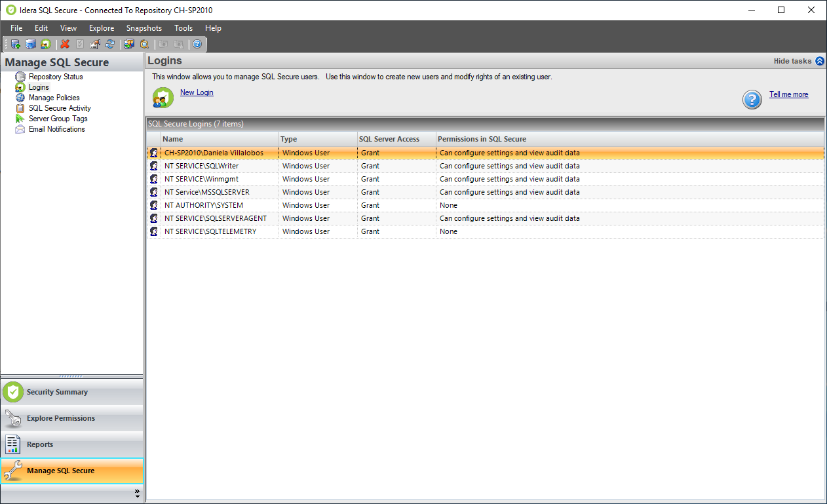Select the Manage SQL Secure navigation button
Viewport: 827px width, 504px height.
click(x=72, y=471)
